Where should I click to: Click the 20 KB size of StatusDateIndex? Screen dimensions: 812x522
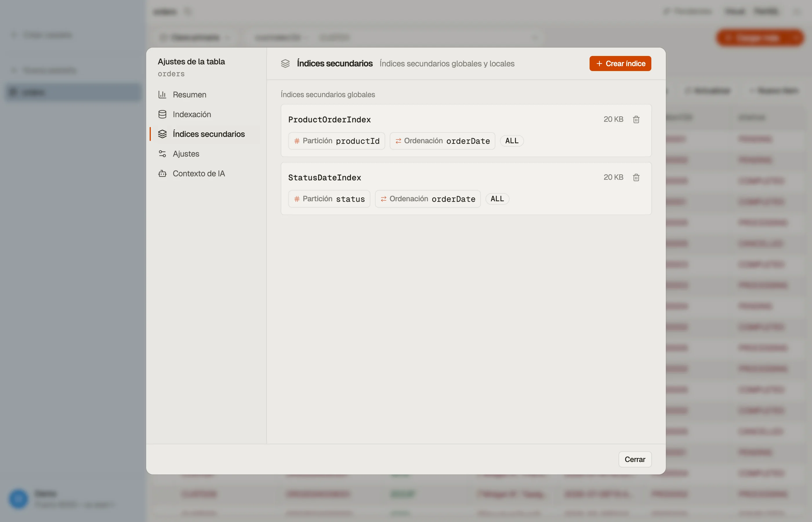pyautogui.click(x=613, y=177)
